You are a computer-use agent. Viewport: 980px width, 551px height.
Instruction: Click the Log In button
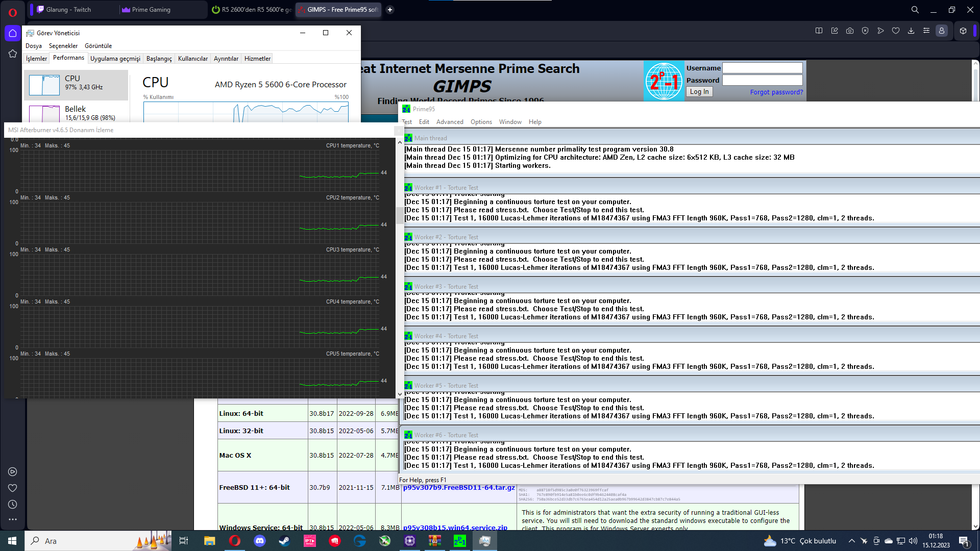pos(699,92)
